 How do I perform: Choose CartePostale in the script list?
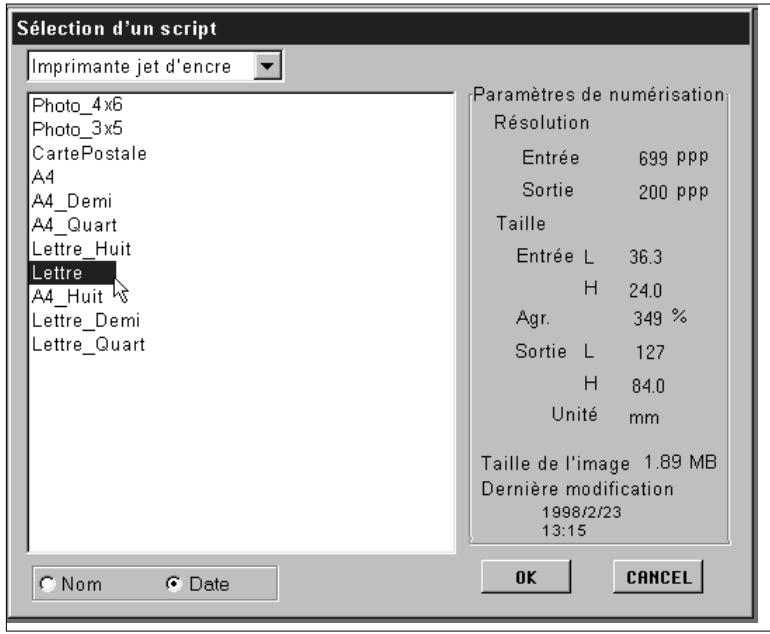pyautogui.click(x=89, y=153)
